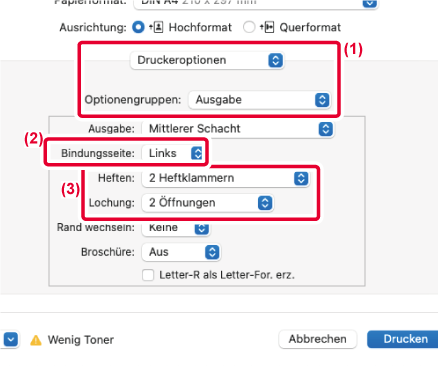Open Lochung 2 Öffnungen menu

[207, 203]
